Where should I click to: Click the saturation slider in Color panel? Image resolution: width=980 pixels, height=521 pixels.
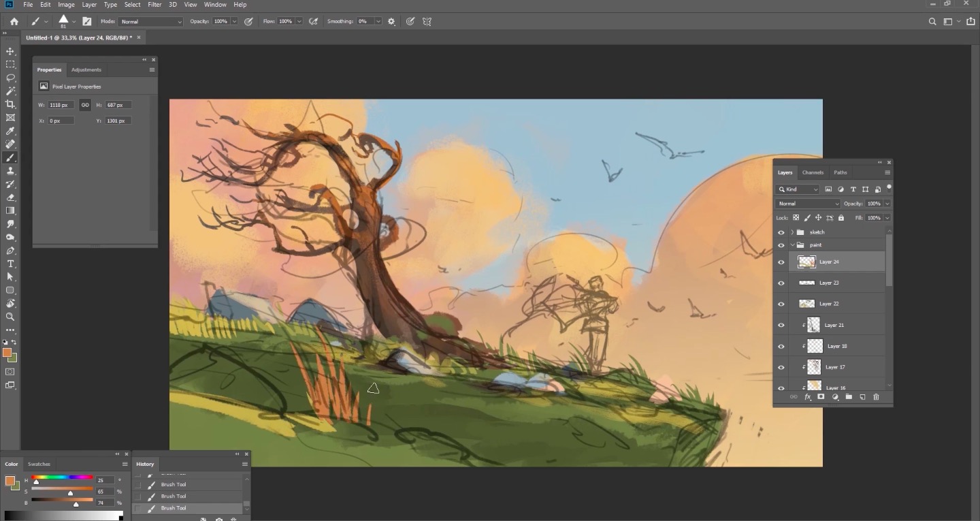pos(62,489)
